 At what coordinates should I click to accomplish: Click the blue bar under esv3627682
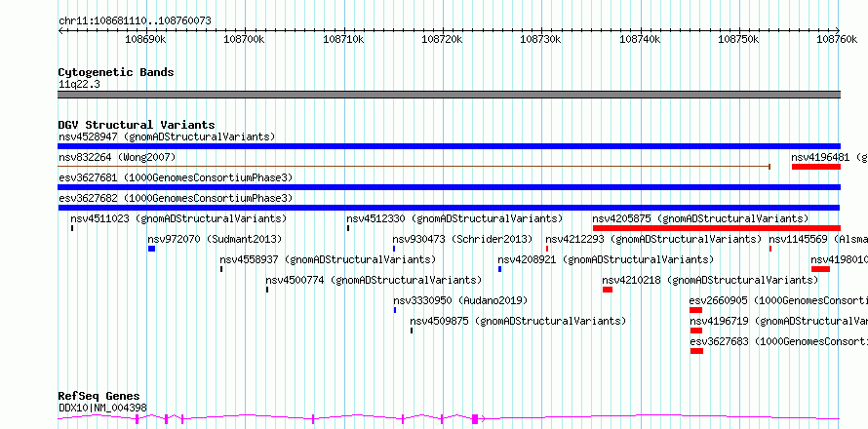pos(449,208)
